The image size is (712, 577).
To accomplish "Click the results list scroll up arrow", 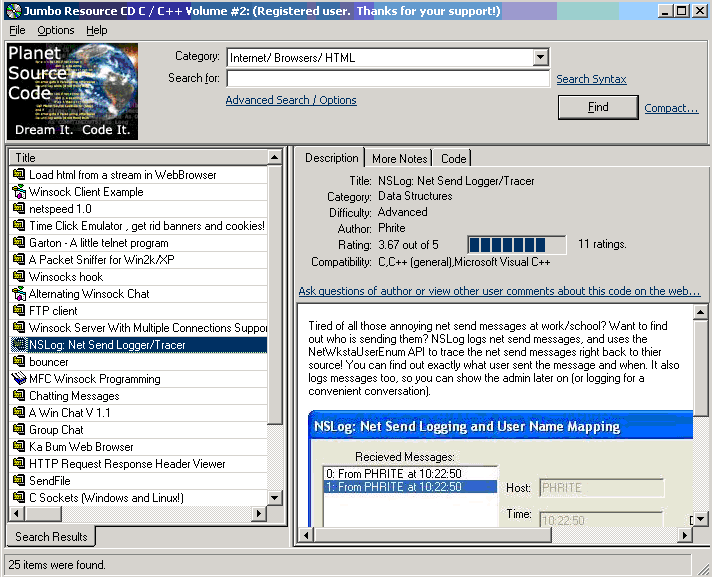I will [x=274, y=158].
